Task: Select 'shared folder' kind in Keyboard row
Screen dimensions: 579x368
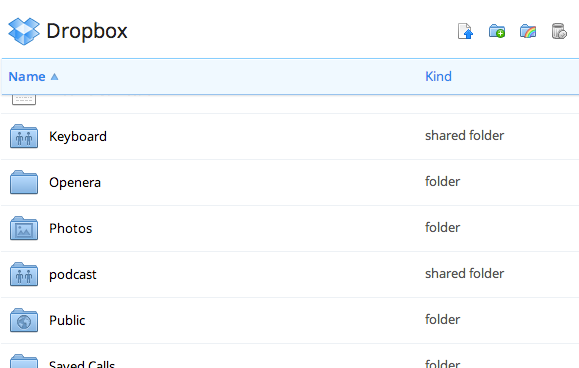Action: (x=465, y=135)
